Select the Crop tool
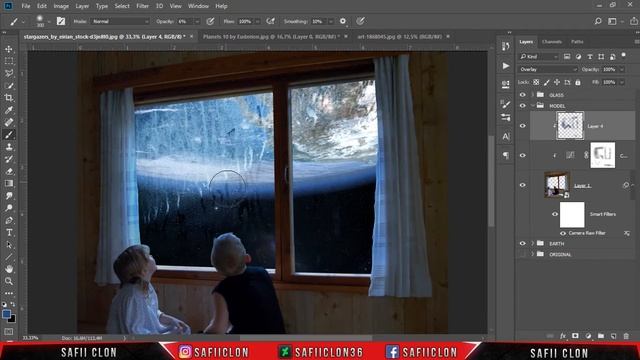The image size is (640, 360). click(x=9, y=98)
